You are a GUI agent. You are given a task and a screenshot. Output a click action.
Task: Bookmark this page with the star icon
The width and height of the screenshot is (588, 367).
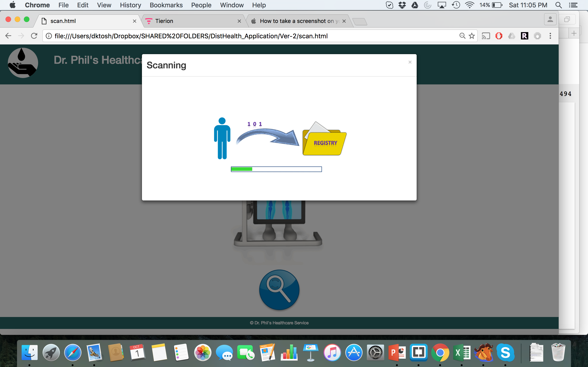(472, 36)
